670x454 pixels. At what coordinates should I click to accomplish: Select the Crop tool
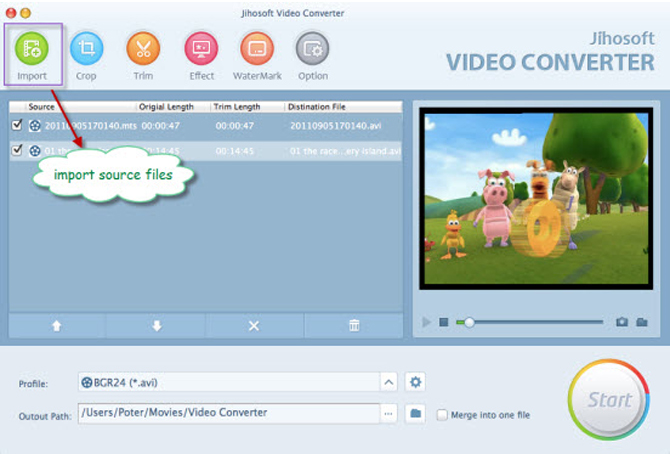pos(86,48)
